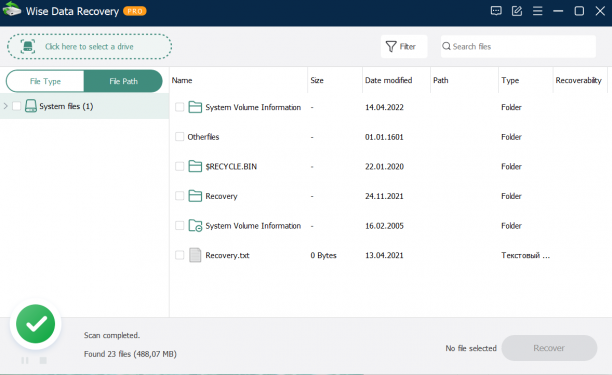612x375 pixels.
Task: Click the drive scan icon
Action: click(28, 46)
